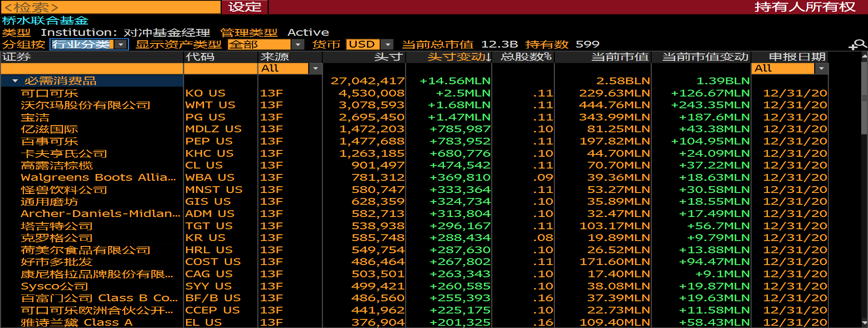Image resolution: width=868 pixels, height=328 pixels.
Task: Select the 通用磨坊 row
Action: click(414, 202)
